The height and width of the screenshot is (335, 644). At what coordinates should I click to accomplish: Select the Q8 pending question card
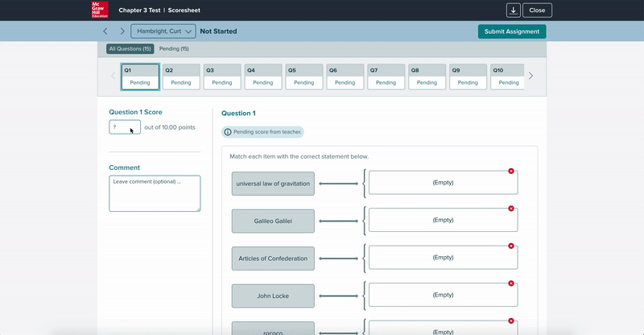coord(427,77)
